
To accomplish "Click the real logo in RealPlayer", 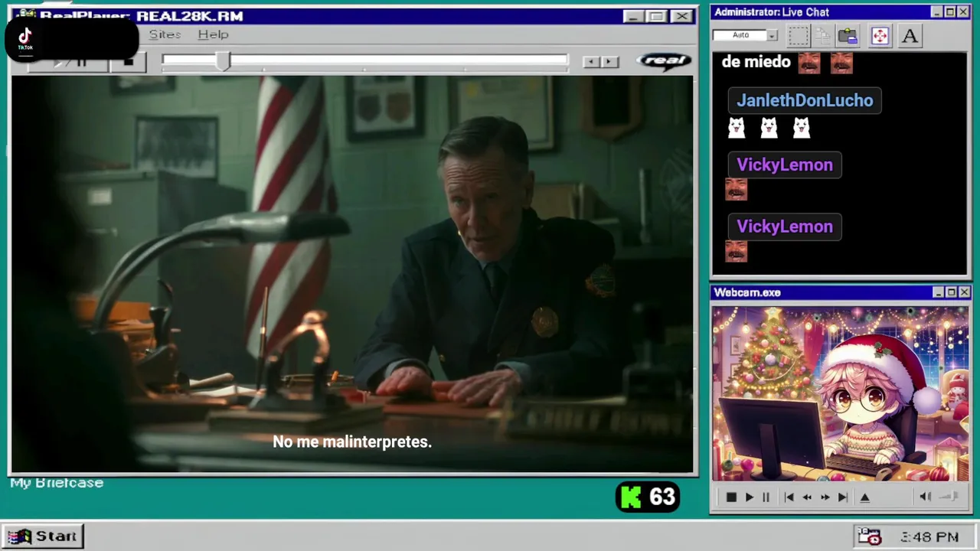I will (x=663, y=60).
